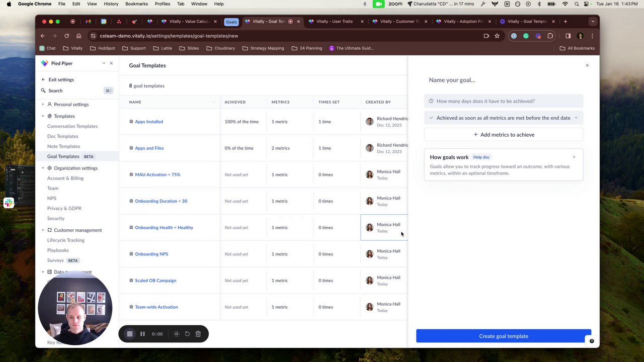Image resolution: width=644 pixels, height=362 pixels.
Task: Open Account & Billing settings
Action: (x=65, y=178)
